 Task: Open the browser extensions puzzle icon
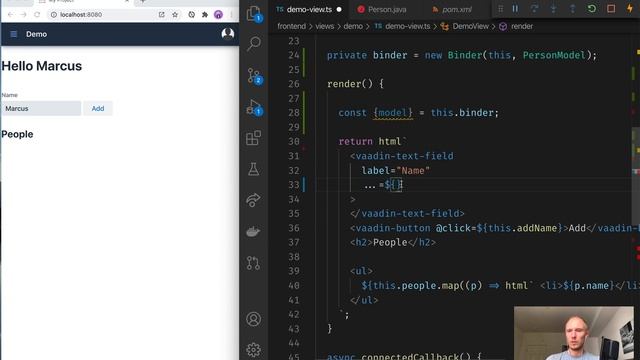[204, 15]
